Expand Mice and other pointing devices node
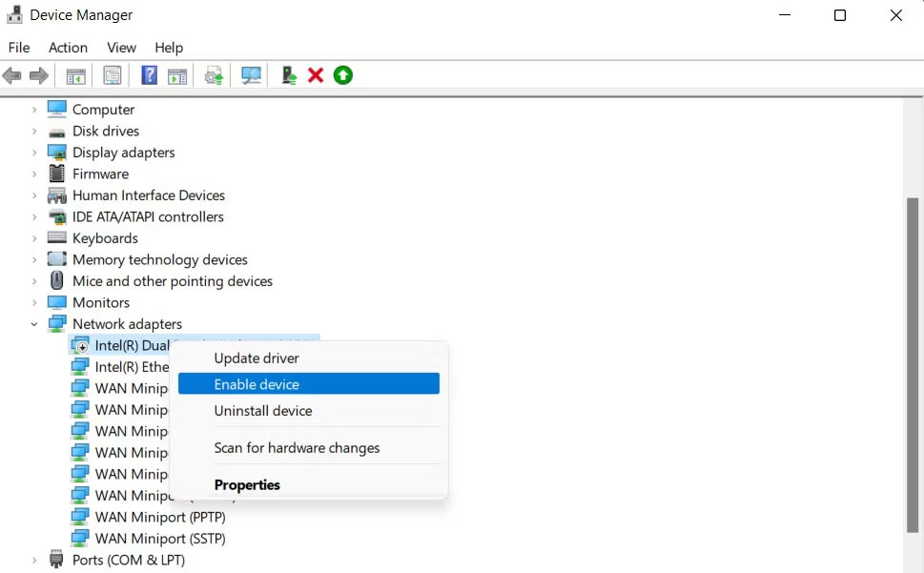Viewport: 924px width, 573px height. click(34, 281)
